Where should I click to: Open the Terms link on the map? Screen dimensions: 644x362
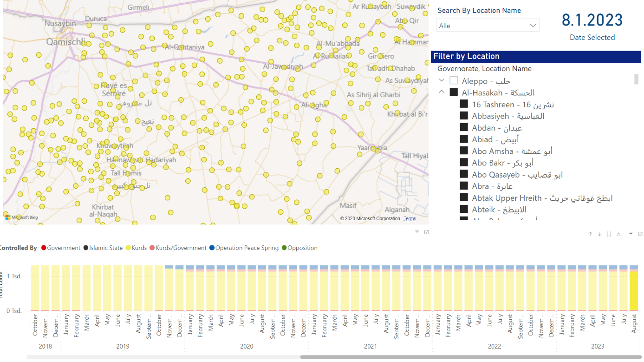[410, 219]
